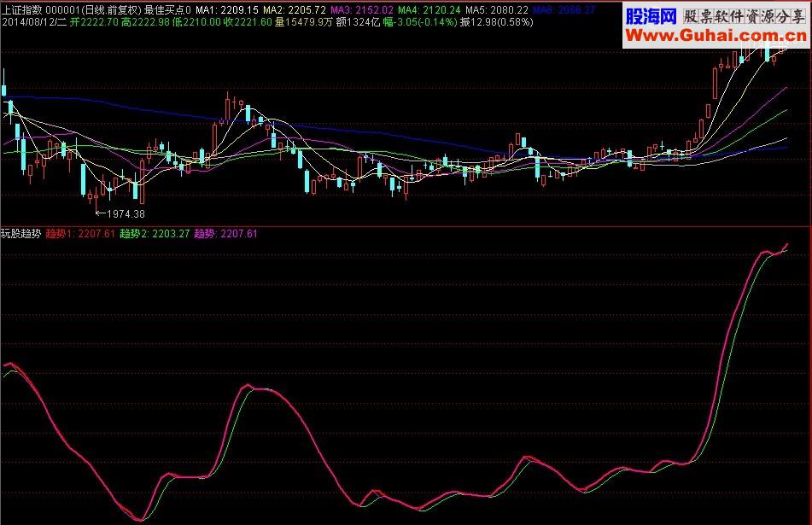Select the opening price 开2222.70
The width and height of the screenshot is (812, 525).
pyautogui.click(x=94, y=22)
